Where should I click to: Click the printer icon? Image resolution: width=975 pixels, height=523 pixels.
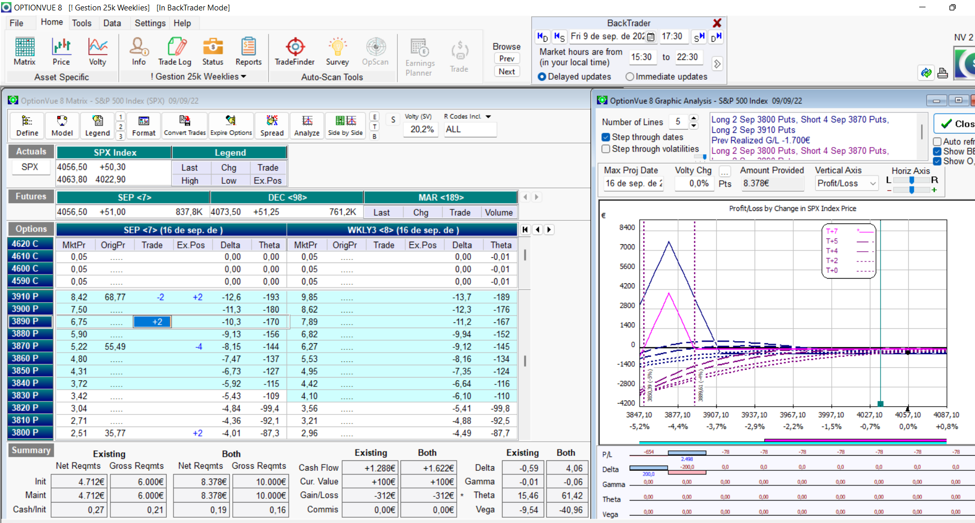[x=943, y=73]
